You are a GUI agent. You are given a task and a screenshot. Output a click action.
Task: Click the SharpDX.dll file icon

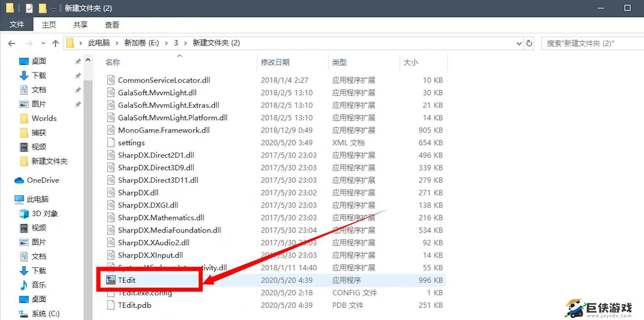111,193
